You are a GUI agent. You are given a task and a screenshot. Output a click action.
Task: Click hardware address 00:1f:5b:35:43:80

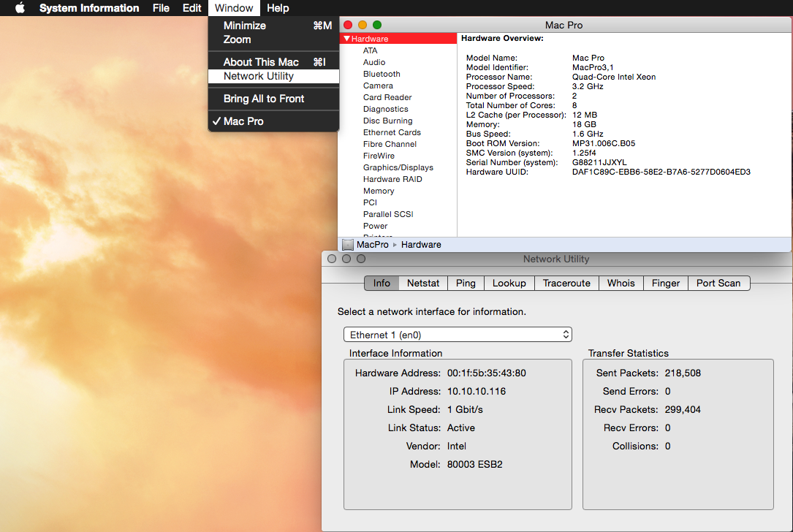point(487,373)
